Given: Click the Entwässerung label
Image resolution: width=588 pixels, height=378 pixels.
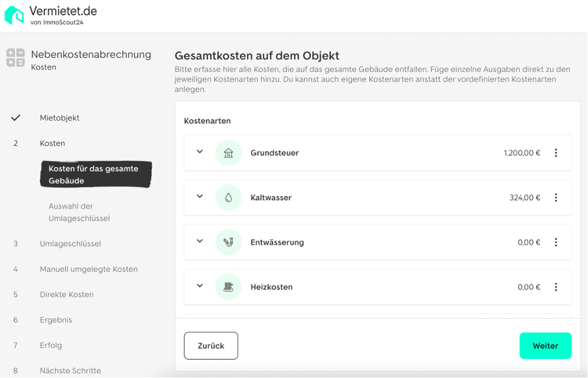Looking at the screenshot, I should pyautogui.click(x=277, y=242).
